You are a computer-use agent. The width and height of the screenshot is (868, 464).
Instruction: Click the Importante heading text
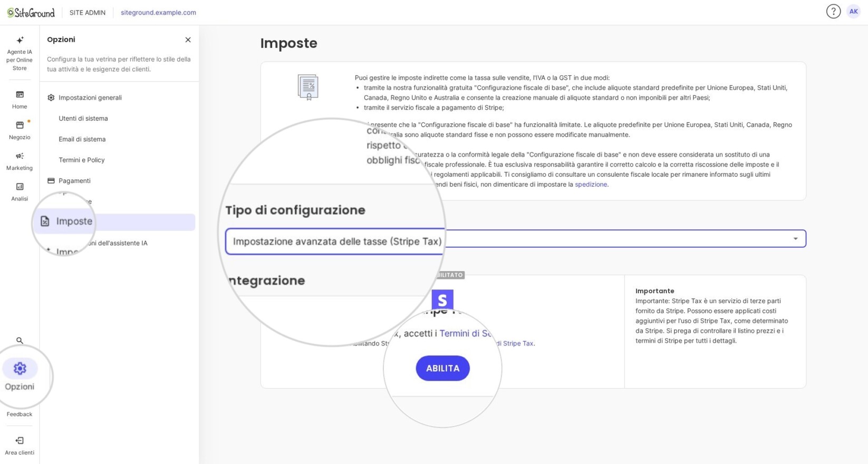(x=654, y=291)
